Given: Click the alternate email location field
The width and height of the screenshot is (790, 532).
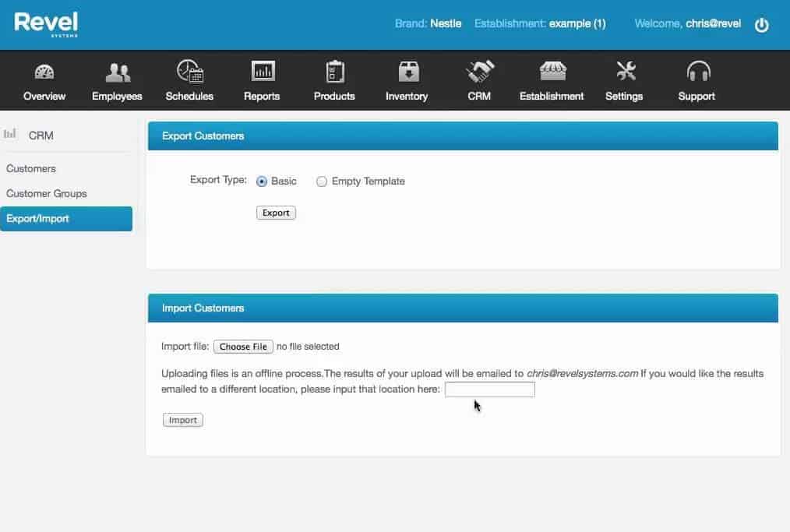Looking at the screenshot, I should (x=490, y=389).
